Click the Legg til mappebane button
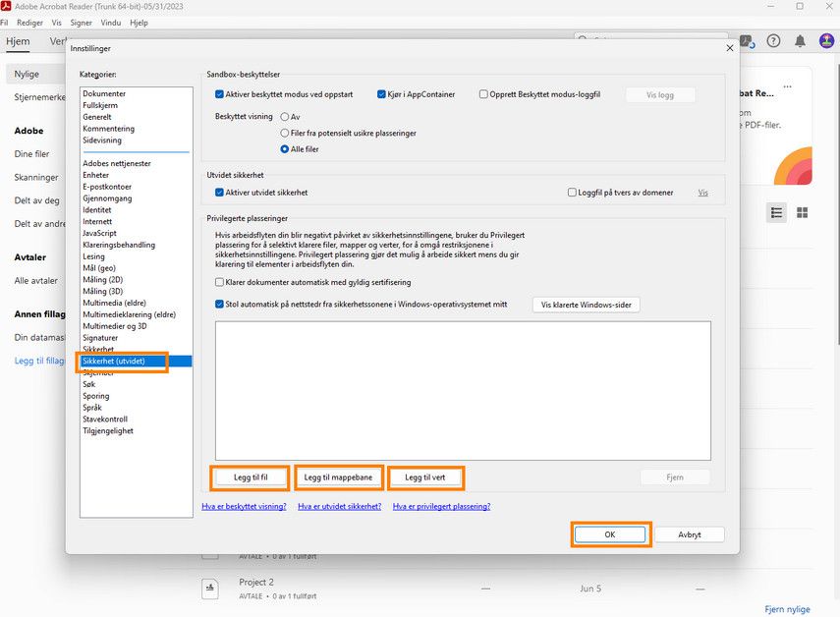This screenshot has width=840, height=617. coord(338,477)
